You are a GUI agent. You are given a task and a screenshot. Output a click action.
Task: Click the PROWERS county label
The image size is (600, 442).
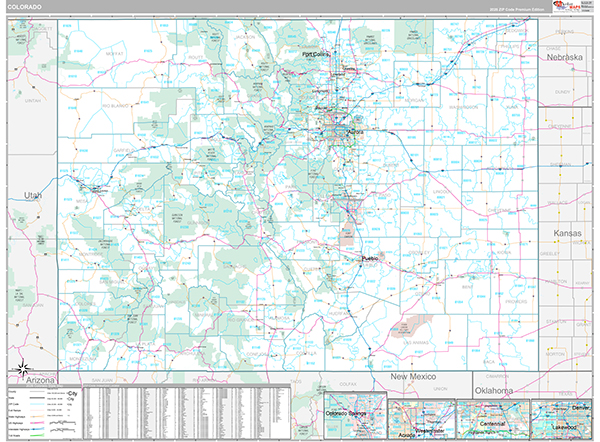516,302
